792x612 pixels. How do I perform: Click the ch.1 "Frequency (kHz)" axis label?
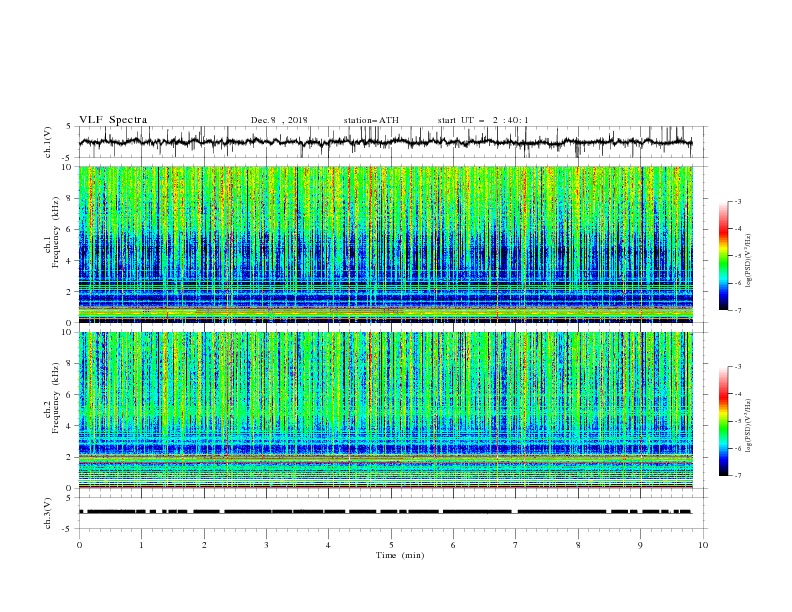coord(56,230)
